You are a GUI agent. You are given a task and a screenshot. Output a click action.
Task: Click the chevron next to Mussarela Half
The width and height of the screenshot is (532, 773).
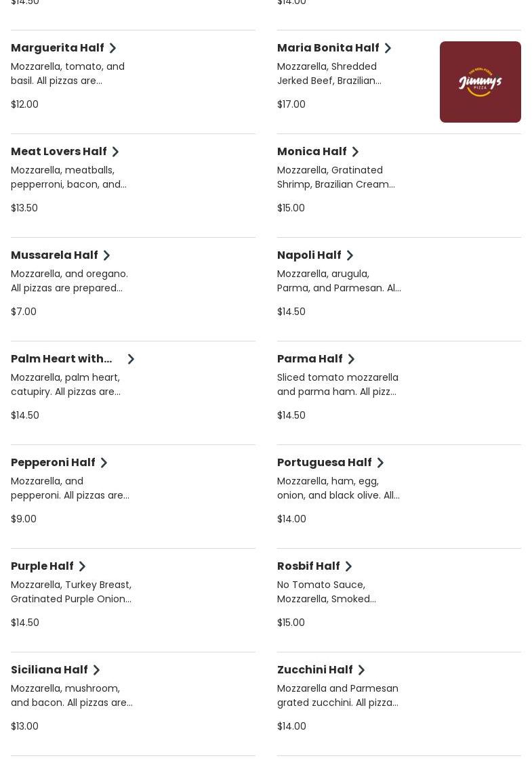(x=106, y=255)
